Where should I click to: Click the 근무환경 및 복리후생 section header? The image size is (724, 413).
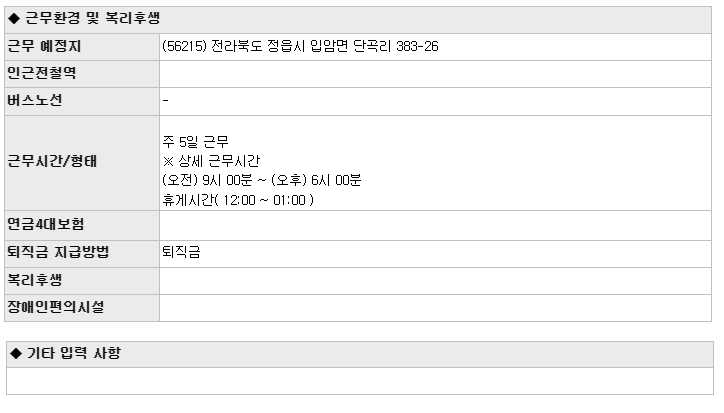pyautogui.click(x=358, y=19)
